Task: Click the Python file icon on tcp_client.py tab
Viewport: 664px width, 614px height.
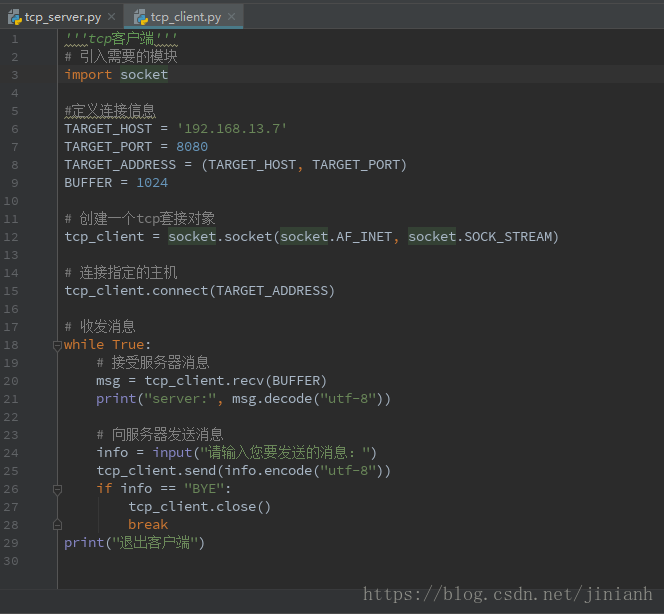Action: pyautogui.click(x=141, y=17)
